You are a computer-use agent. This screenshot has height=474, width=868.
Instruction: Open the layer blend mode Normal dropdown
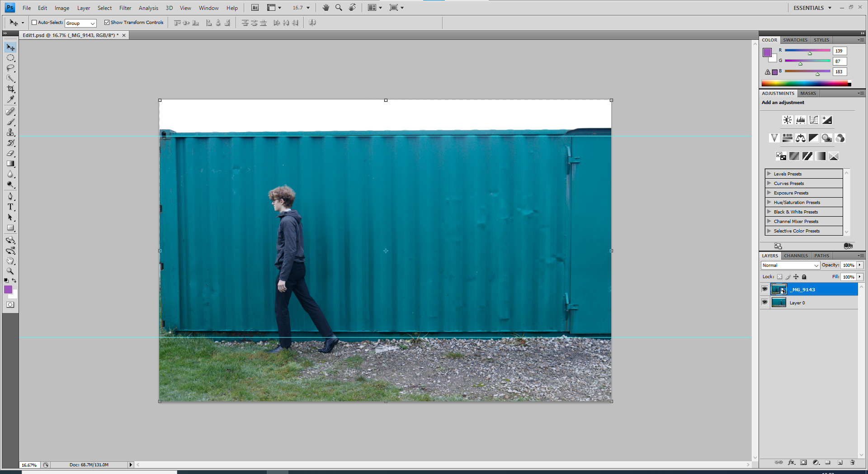[x=790, y=265]
